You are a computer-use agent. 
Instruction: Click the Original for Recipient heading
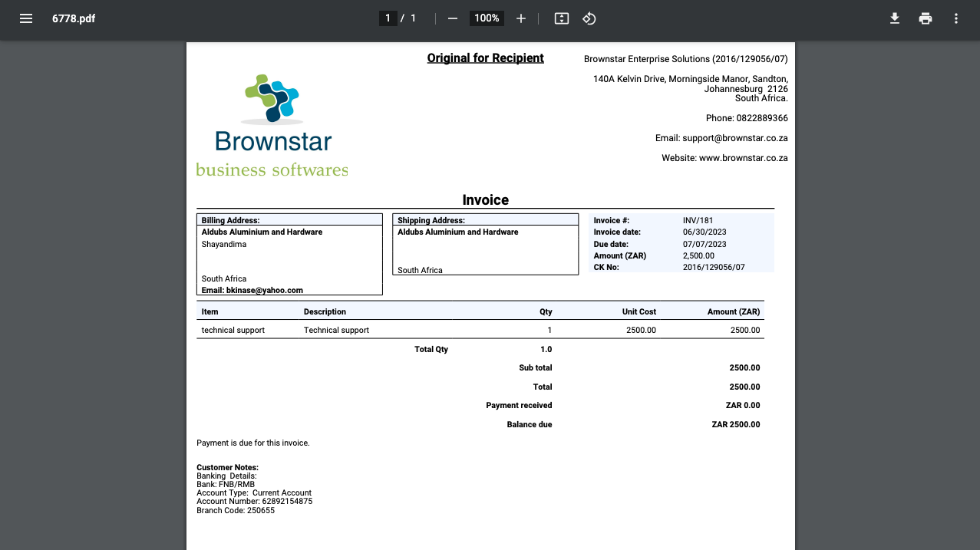[485, 58]
